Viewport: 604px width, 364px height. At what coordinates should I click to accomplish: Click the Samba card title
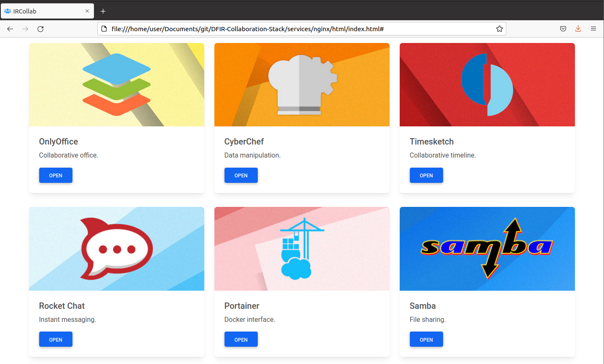point(423,306)
